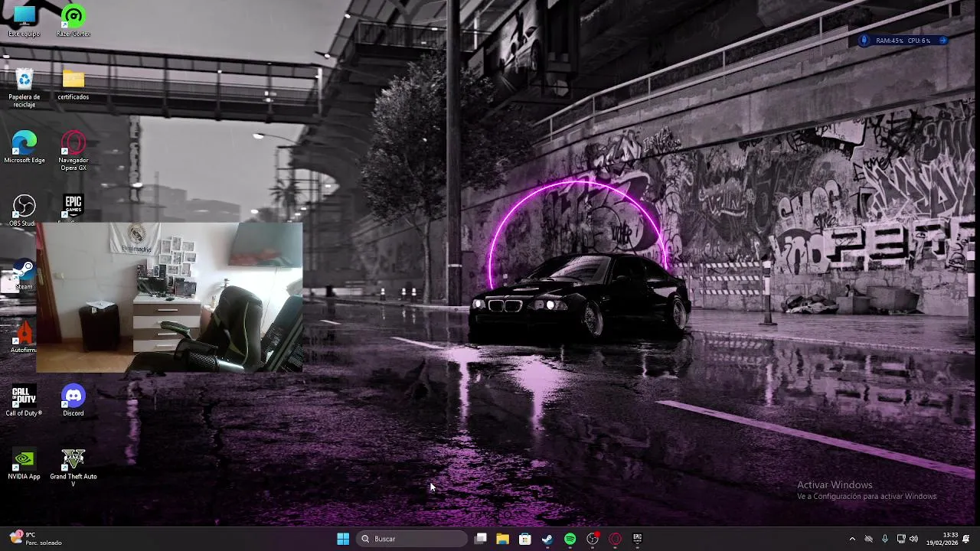Open the certificados folder

(73, 84)
